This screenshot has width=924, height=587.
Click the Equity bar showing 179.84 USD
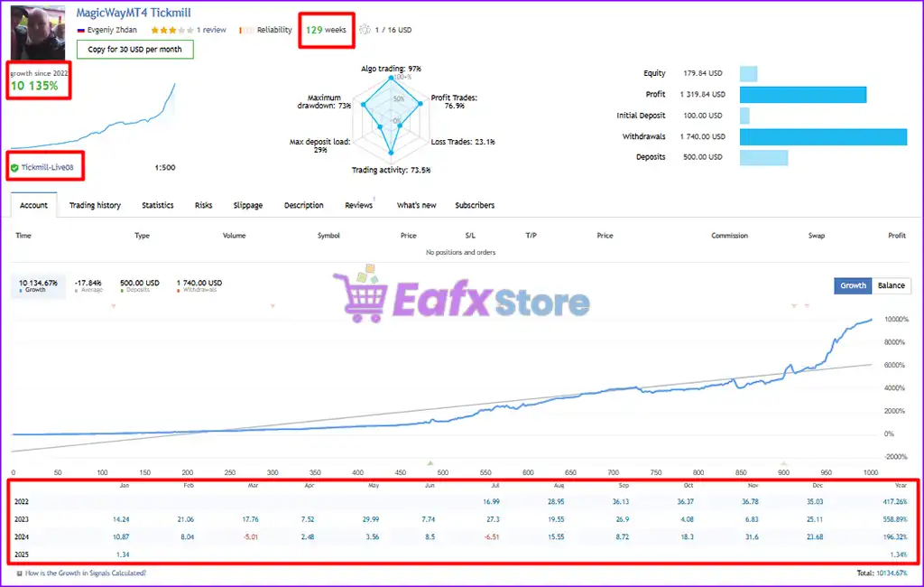point(748,74)
